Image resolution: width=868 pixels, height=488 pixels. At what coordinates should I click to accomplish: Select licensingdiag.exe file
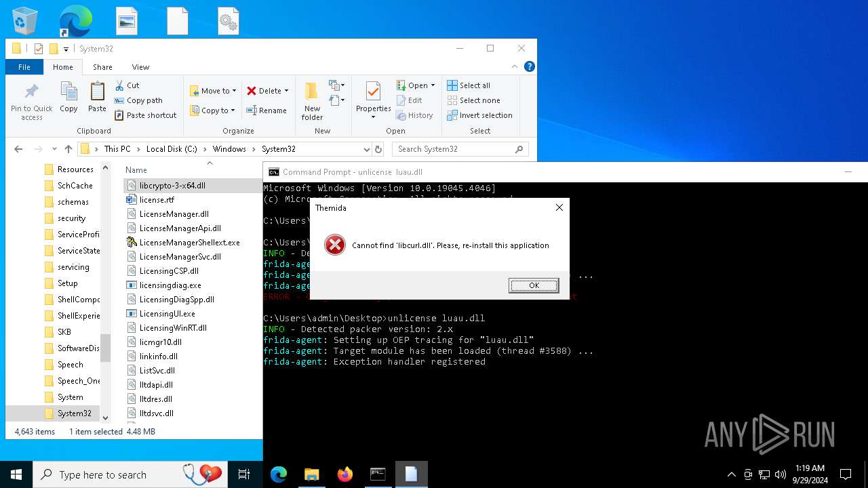coord(170,285)
